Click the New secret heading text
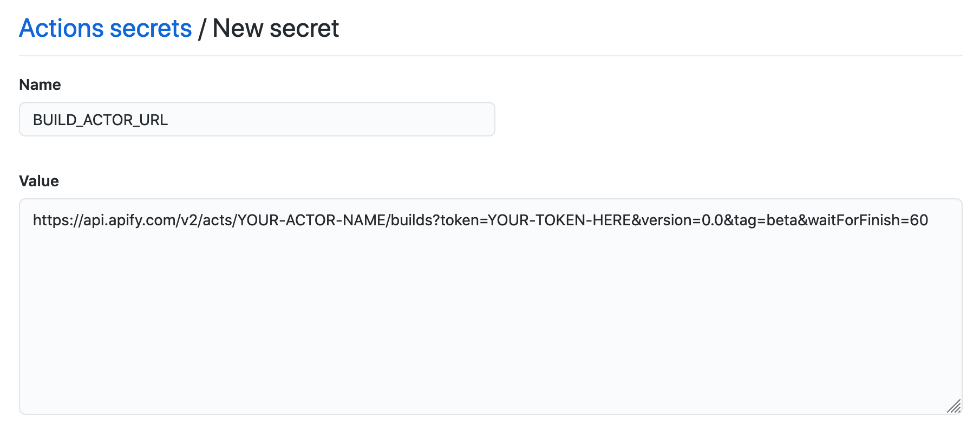Image resolution: width=980 pixels, height=430 pixels. [276, 28]
